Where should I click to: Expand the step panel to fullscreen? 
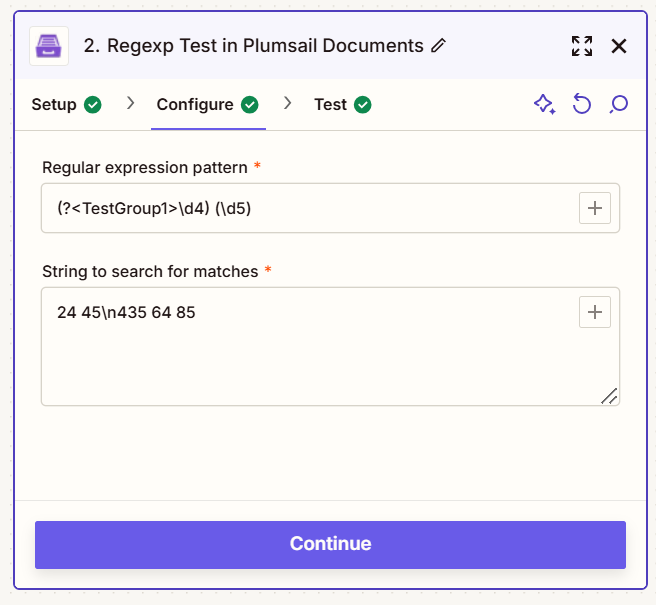pyautogui.click(x=582, y=46)
